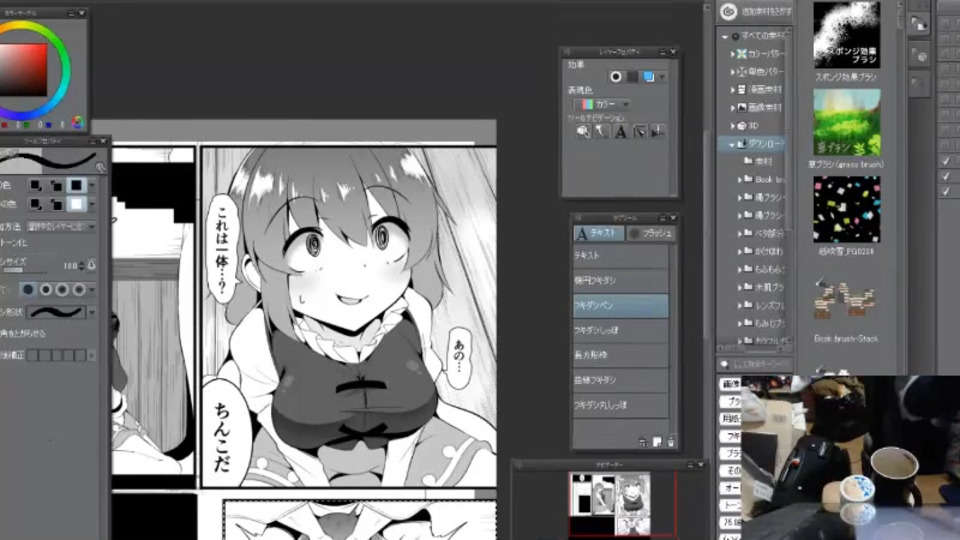Expand the 3D material folder
The image size is (960, 540).
pyautogui.click(x=732, y=126)
